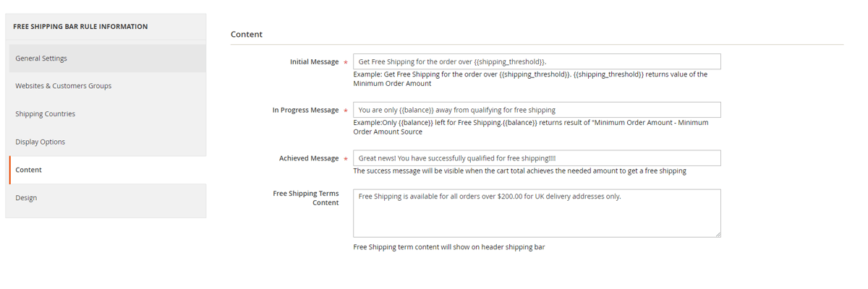Click the Free Shipping Terms Content textarea
Screen dimensions: 868x289
[x=537, y=213]
